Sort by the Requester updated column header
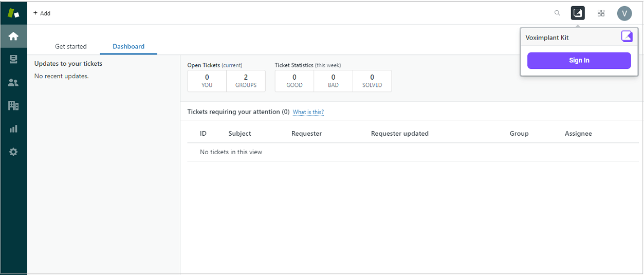Viewport: 644px width, 275px height. tap(400, 133)
